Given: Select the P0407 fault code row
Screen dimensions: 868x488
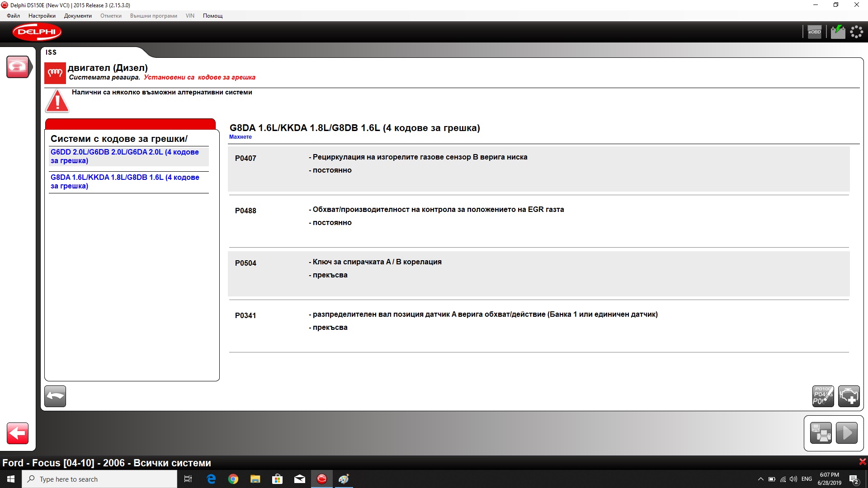Looking at the screenshot, I should [x=538, y=169].
